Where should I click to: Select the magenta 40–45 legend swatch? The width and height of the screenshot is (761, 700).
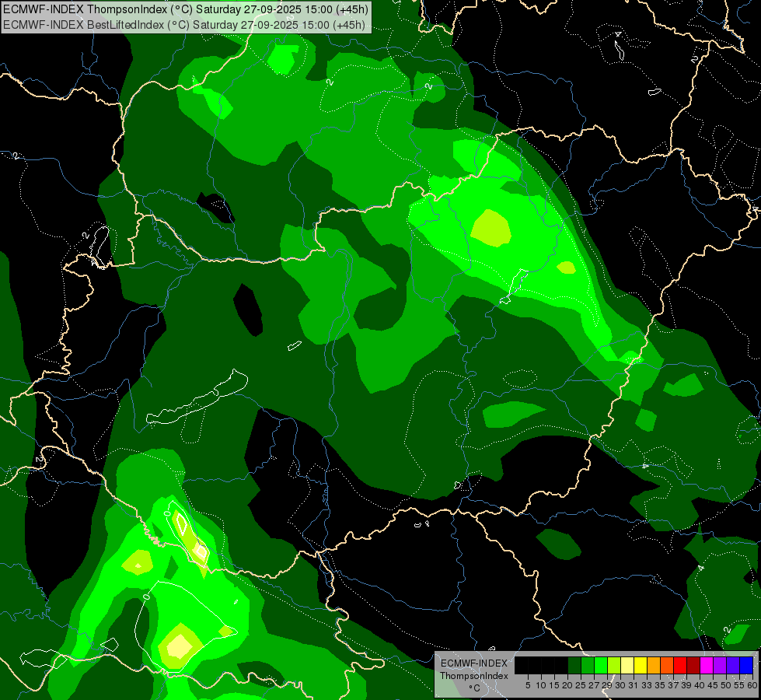(706, 665)
